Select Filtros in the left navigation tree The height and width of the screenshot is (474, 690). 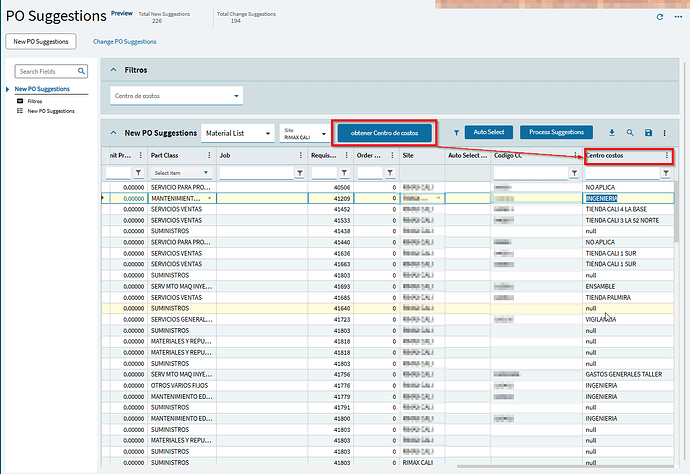35,101
